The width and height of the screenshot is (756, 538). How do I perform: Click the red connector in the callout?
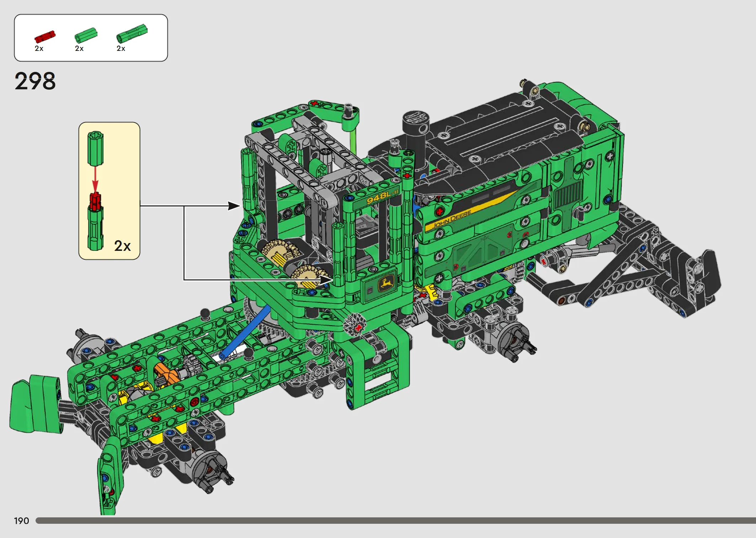point(95,201)
